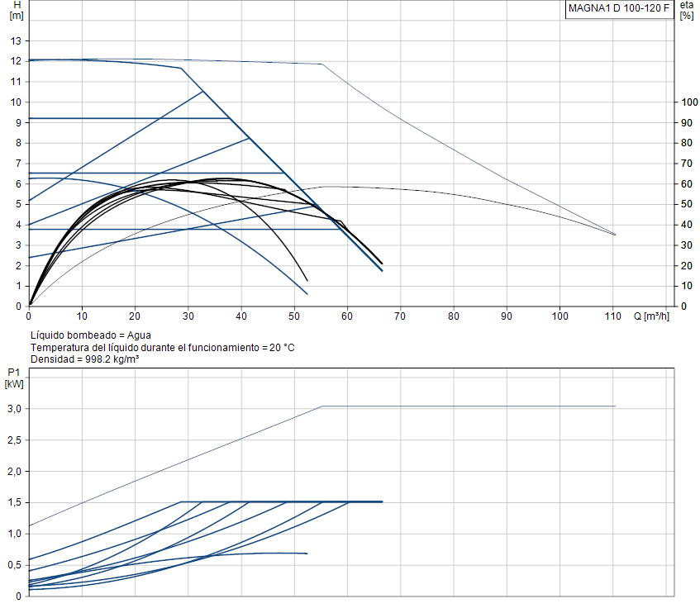
Task: Click the flat 1,5 kW power limit line
Action: click(282, 502)
